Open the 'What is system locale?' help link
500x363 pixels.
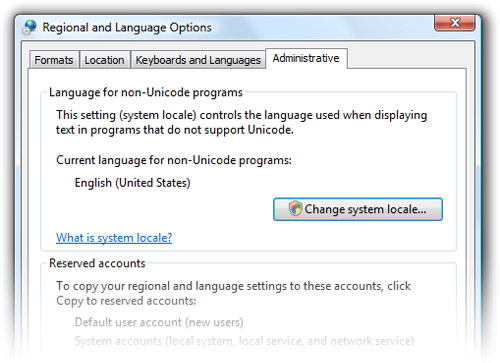(114, 238)
